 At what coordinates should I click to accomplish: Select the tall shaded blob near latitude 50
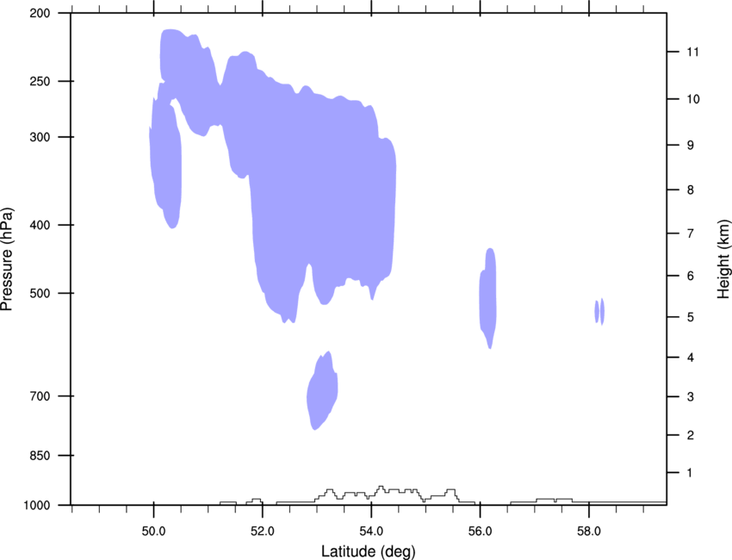pos(165,164)
